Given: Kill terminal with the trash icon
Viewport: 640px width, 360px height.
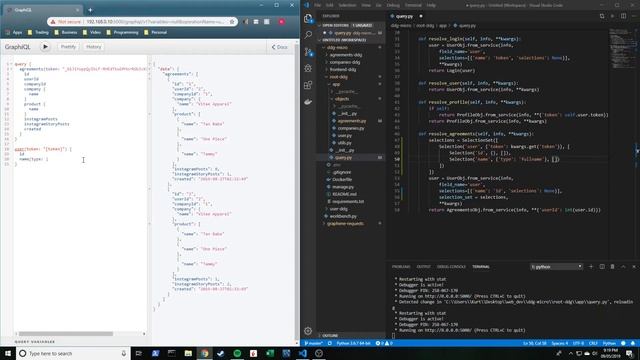Looking at the screenshot, I should pyautogui.click(x=612, y=267).
